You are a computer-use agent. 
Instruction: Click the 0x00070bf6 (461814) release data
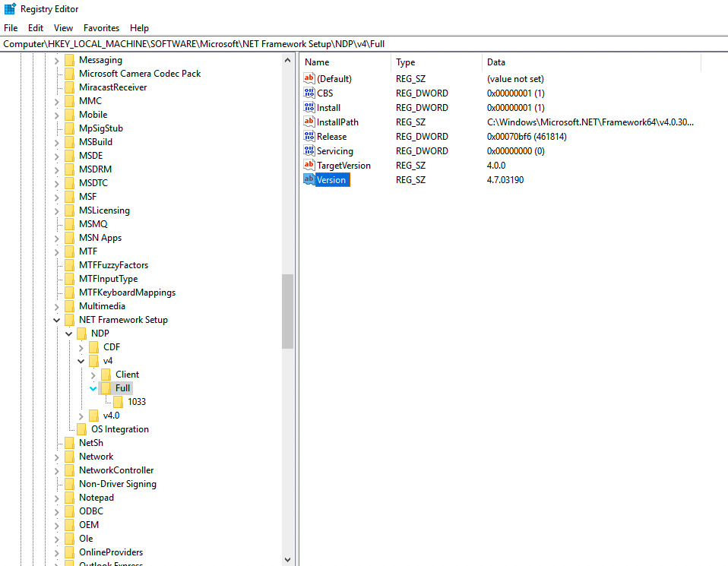coord(527,137)
